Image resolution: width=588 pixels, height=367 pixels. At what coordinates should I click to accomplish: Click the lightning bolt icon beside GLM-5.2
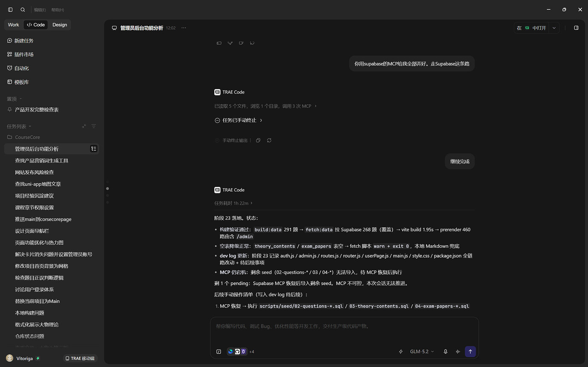click(401, 352)
